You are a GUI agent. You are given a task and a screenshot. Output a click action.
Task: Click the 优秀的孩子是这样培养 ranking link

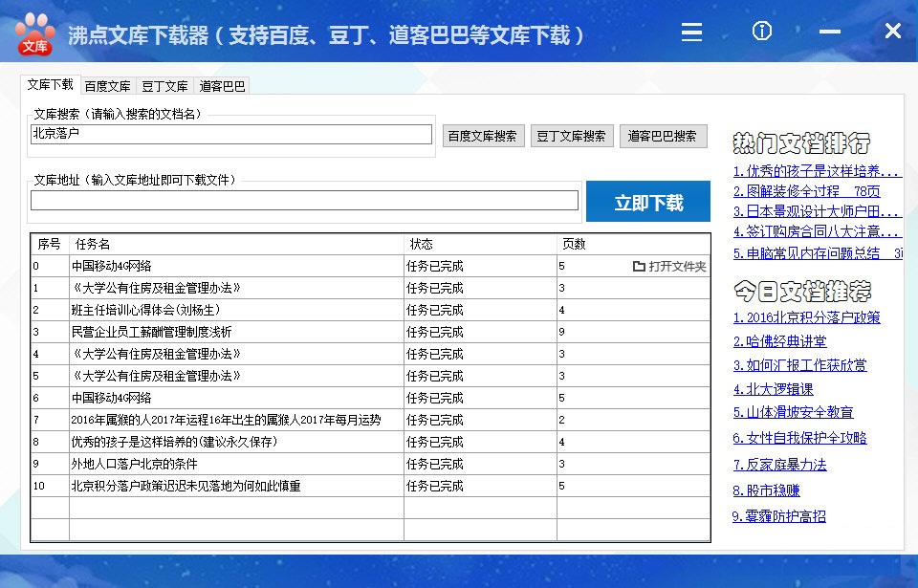(816, 171)
